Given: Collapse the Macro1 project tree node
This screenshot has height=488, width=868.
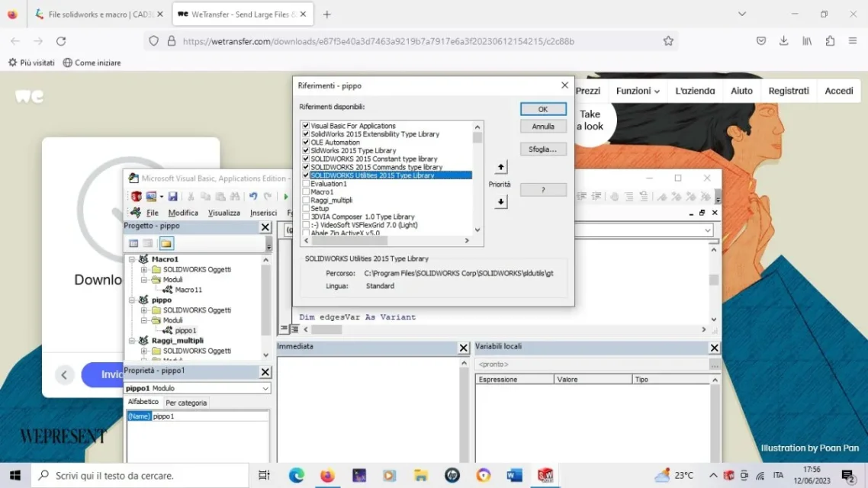Looking at the screenshot, I should (132, 259).
